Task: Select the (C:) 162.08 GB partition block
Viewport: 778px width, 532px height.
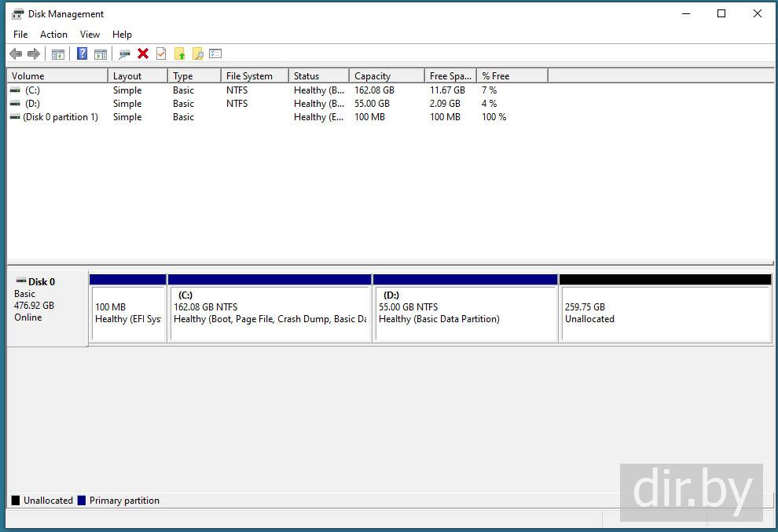Action: 269,313
